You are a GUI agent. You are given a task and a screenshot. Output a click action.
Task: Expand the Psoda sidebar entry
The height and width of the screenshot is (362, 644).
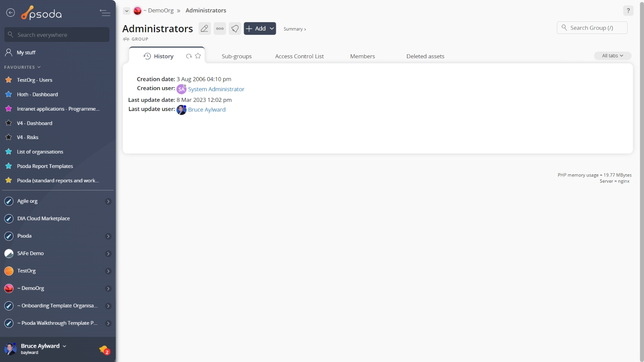(108, 236)
